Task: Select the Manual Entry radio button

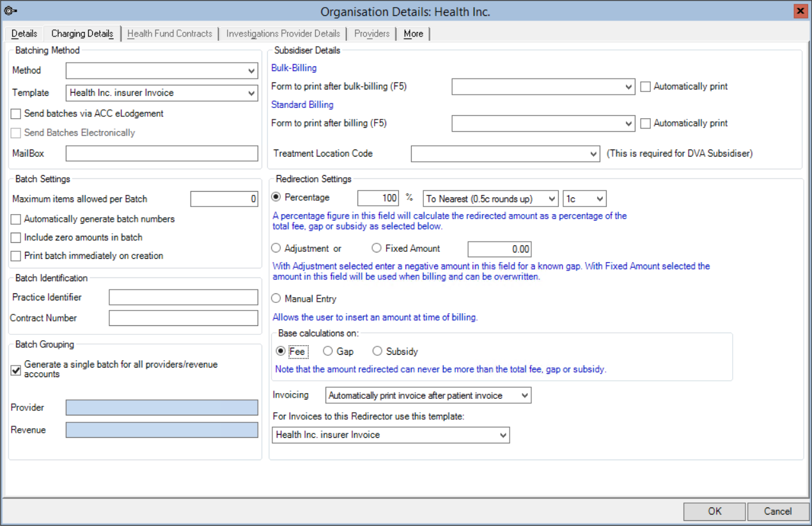Action: 277,298
